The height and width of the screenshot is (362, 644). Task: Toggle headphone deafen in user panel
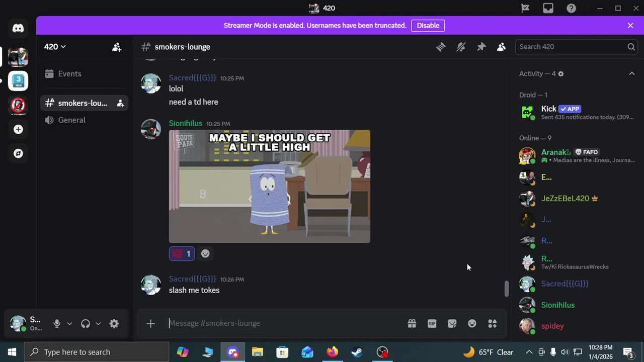[86, 324]
